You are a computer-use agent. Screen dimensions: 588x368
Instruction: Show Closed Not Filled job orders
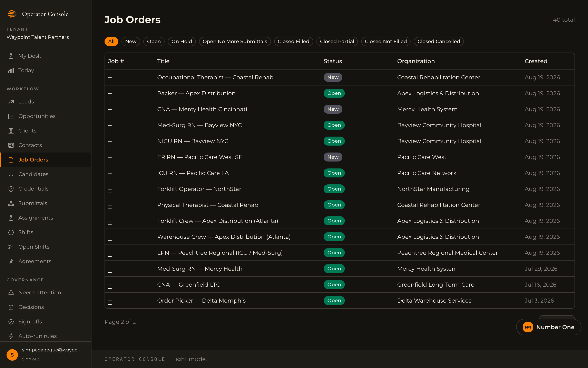pyautogui.click(x=386, y=41)
